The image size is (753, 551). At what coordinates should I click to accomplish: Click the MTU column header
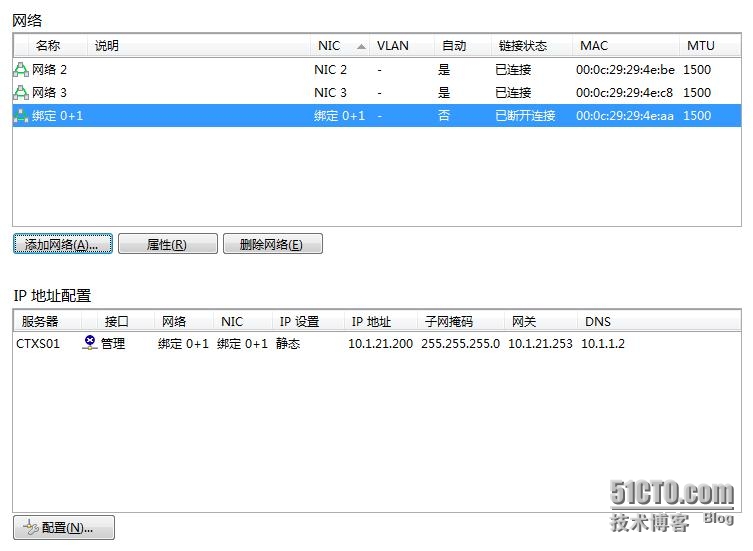pyautogui.click(x=710, y=46)
